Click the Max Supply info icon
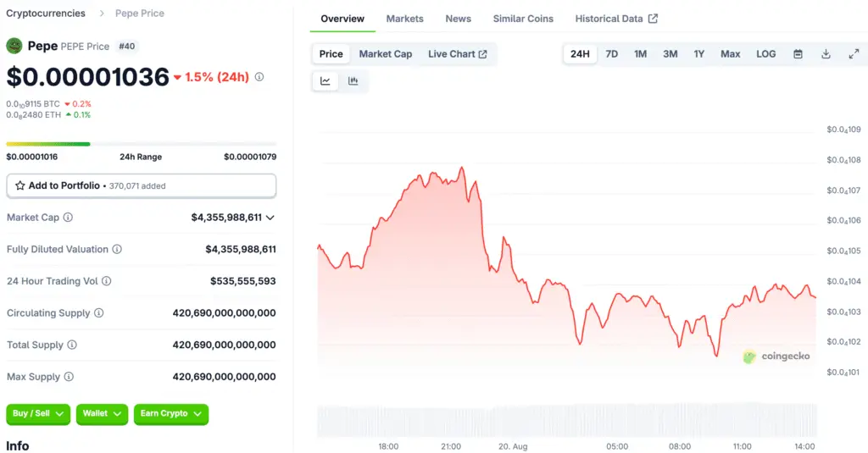The image size is (868, 453). tap(69, 377)
